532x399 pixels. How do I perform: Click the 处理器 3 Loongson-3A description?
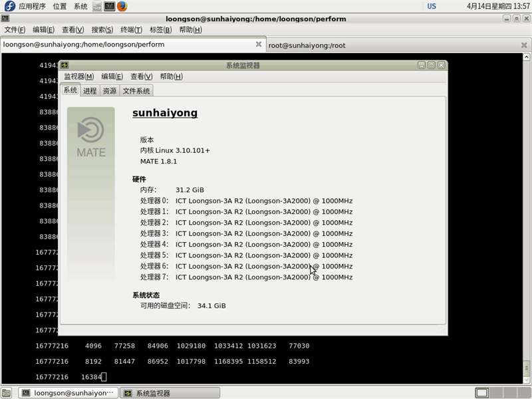[264, 233]
